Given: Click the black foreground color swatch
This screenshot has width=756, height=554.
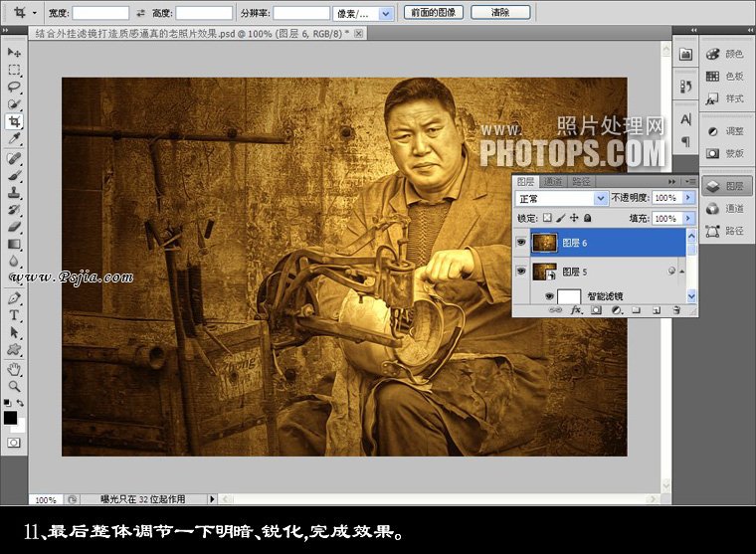Looking at the screenshot, I should pos(10,418).
